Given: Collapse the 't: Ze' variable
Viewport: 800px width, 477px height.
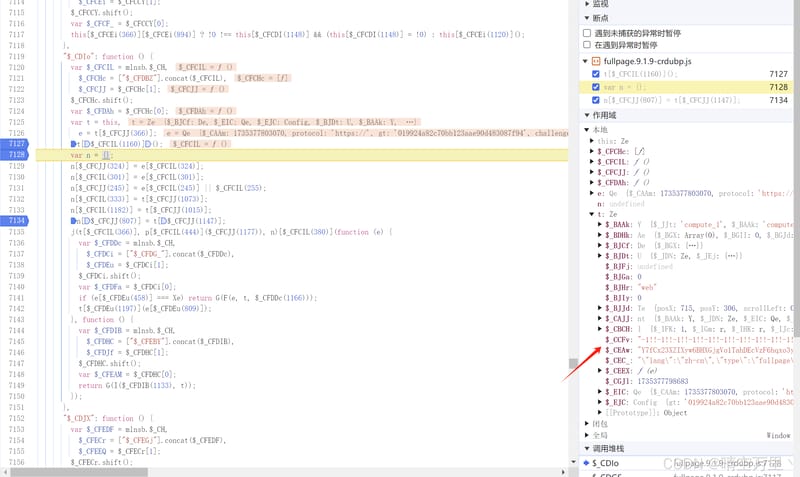Looking at the screenshot, I should coord(592,214).
